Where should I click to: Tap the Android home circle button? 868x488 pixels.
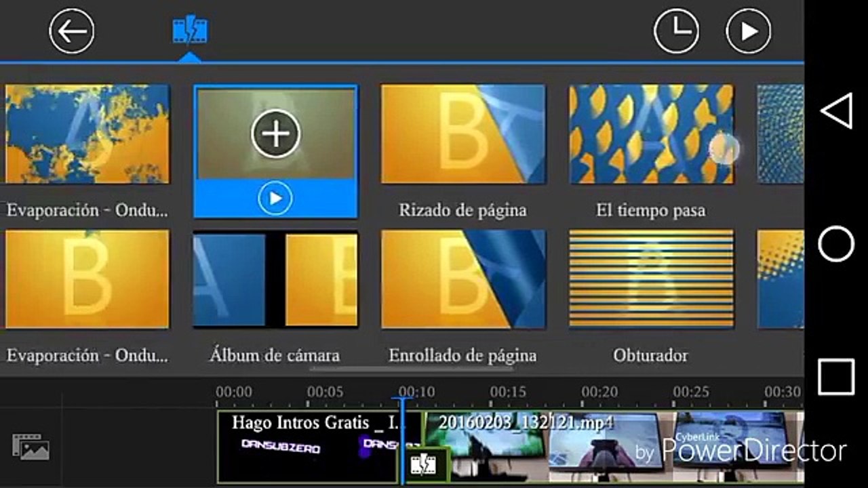tap(836, 244)
